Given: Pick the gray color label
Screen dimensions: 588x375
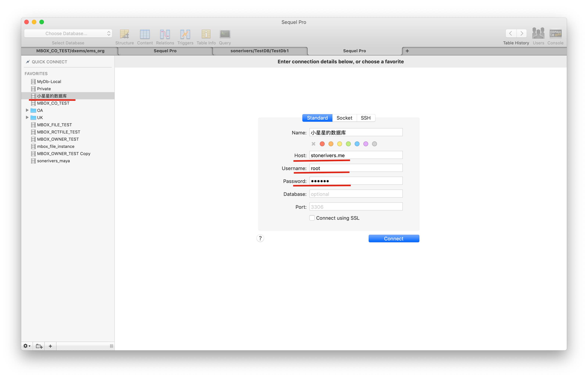Looking at the screenshot, I should (x=374, y=144).
